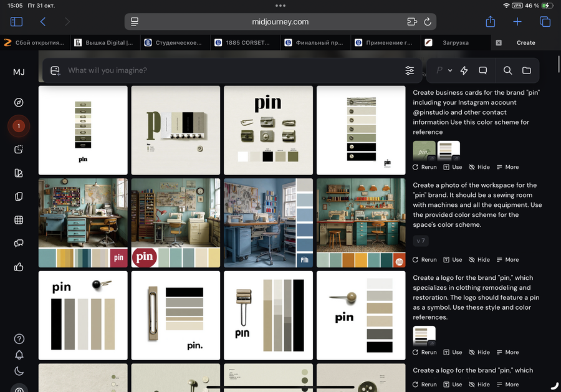Switch to the '1885 CORSET...' tab
This screenshot has width=561, height=392.
pyautogui.click(x=246, y=42)
